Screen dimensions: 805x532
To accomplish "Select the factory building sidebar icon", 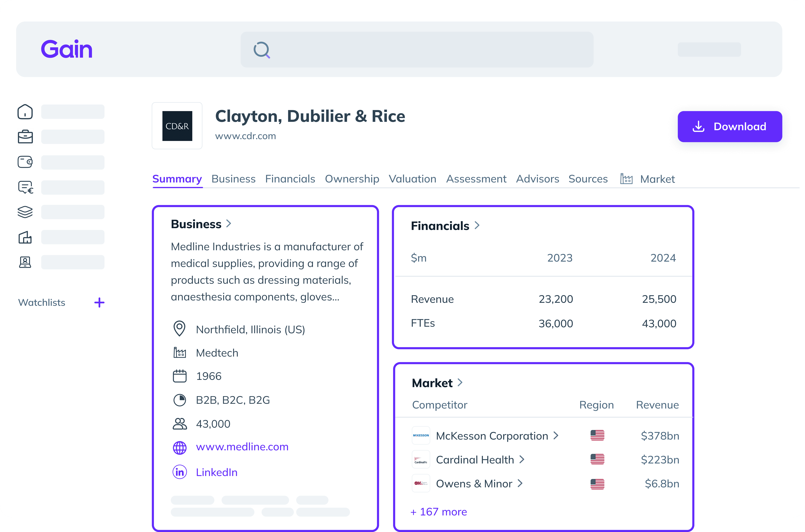I will 25,237.
